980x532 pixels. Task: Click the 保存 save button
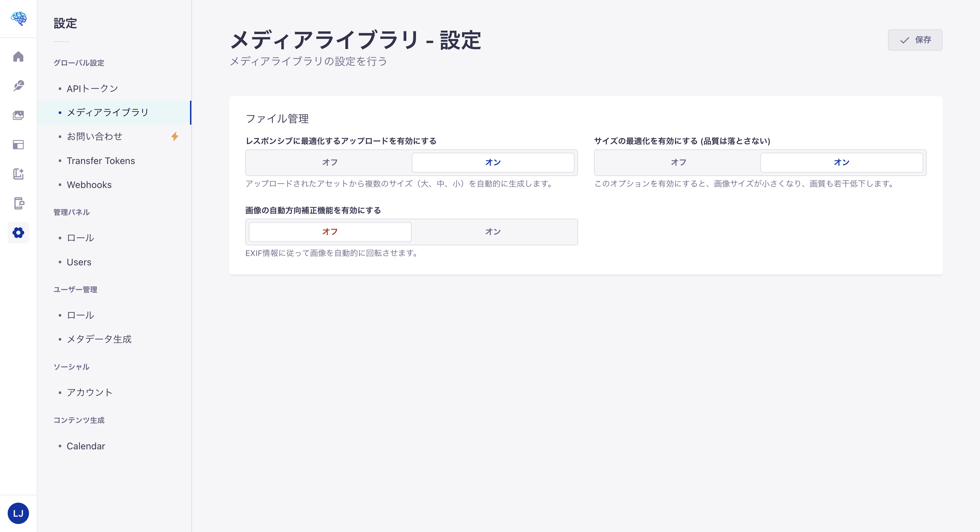(x=915, y=40)
